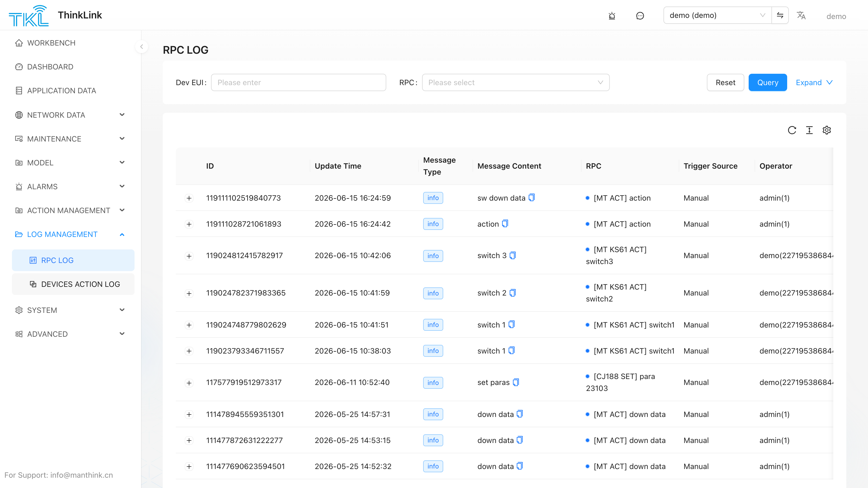868x488 pixels.
Task: Open the RPC 'Please select' dropdown
Action: click(516, 82)
